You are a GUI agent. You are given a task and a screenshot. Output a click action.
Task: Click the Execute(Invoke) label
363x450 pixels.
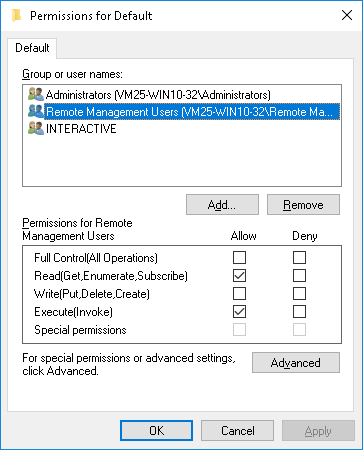pos(74,312)
